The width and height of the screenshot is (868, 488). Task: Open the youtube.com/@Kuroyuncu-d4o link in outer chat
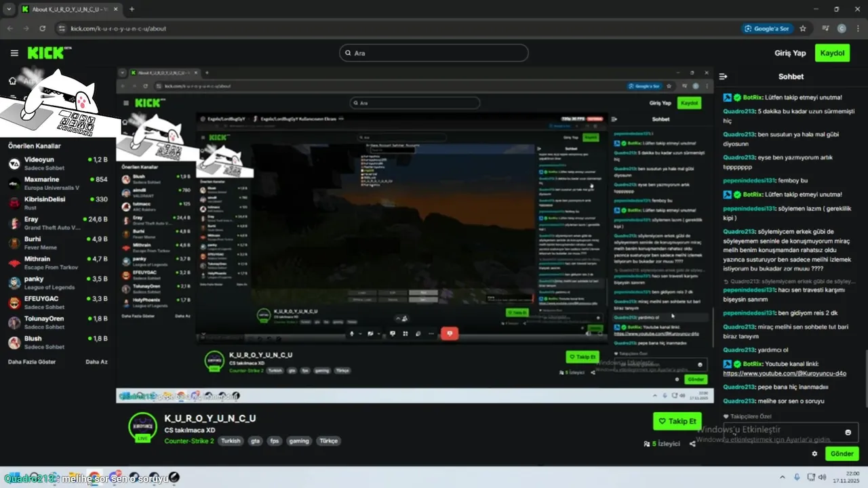tap(785, 373)
